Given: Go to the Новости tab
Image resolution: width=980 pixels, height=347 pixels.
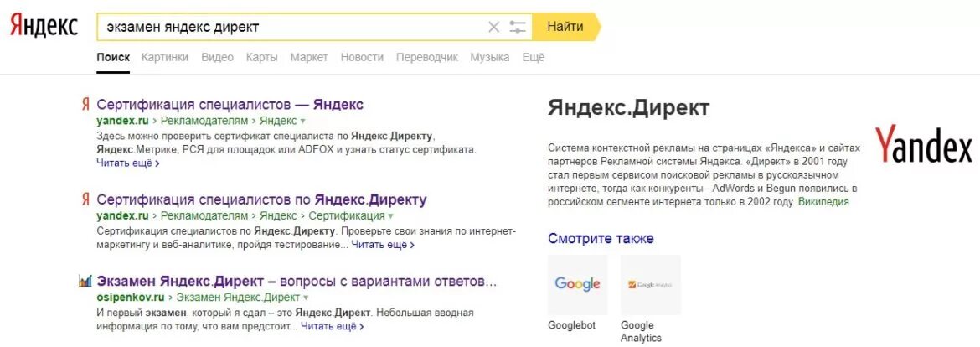Looking at the screenshot, I should [x=362, y=58].
